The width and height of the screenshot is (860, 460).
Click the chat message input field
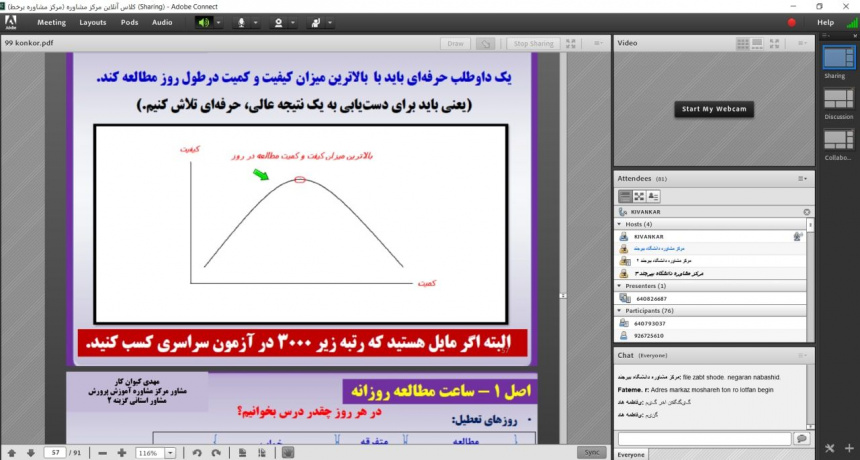[704, 439]
